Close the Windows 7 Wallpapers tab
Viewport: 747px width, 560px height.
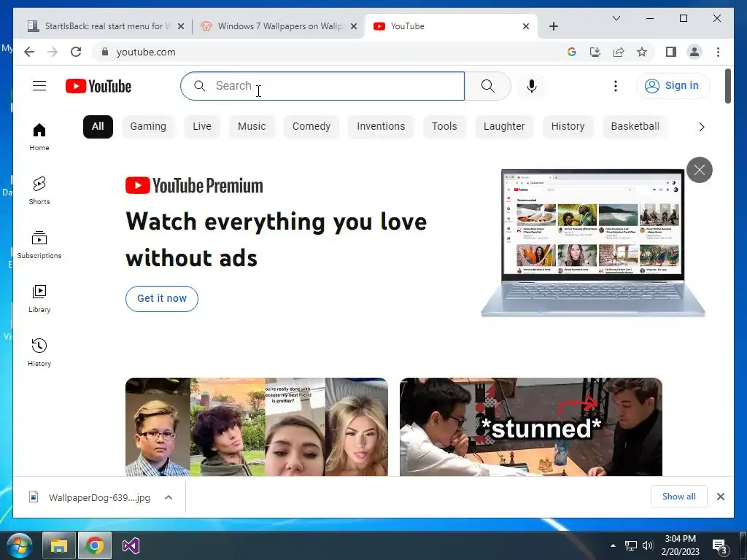click(354, 26)
